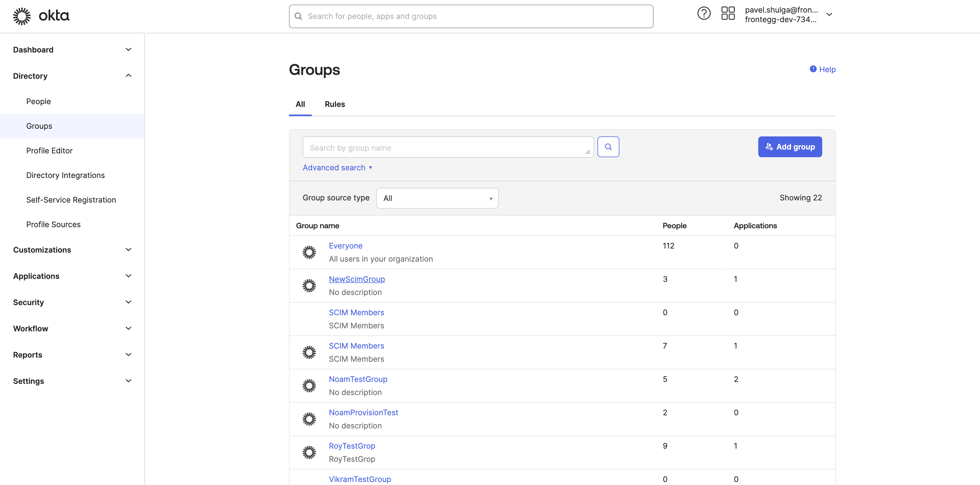Open the help question mark icon in header
Image resolution: width=980 pixels, height=485 pixels.
click(704, 14)
